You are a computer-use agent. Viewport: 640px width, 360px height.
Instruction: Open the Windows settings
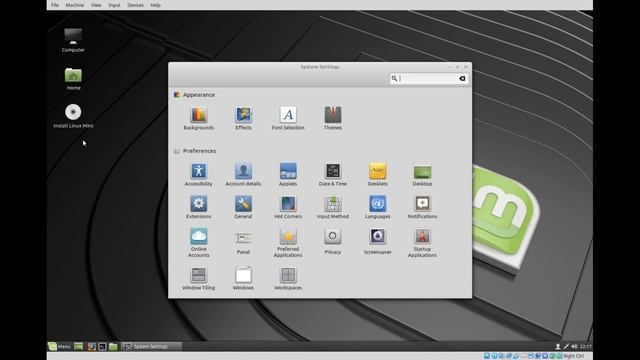(x=243, y=278)
